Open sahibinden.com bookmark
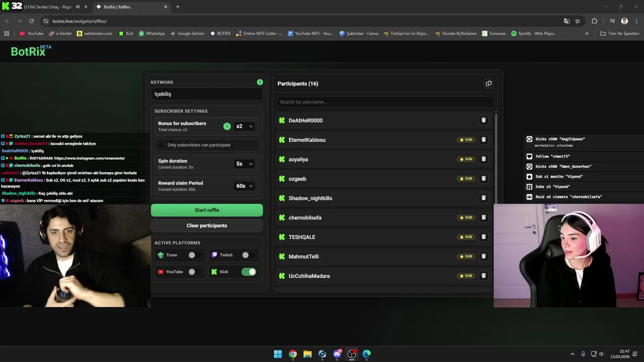This screenshot has width=644, height=362. 95,33
